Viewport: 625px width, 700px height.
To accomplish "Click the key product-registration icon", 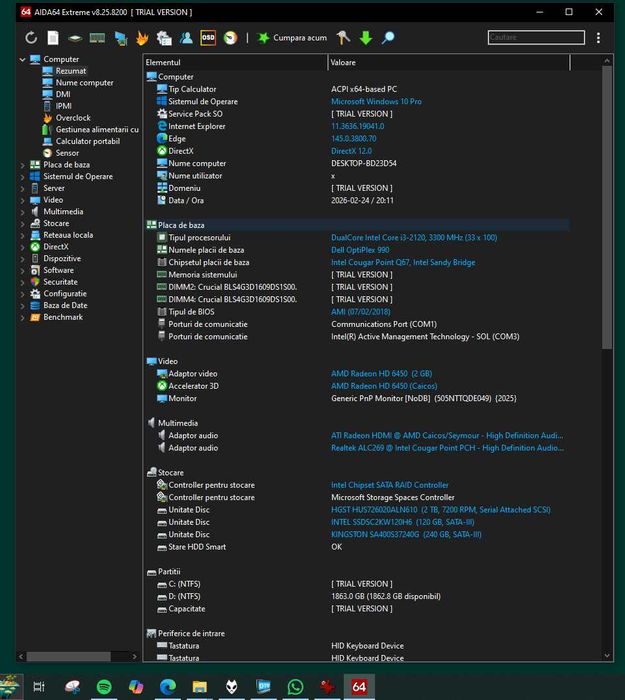I will (343, 38).
